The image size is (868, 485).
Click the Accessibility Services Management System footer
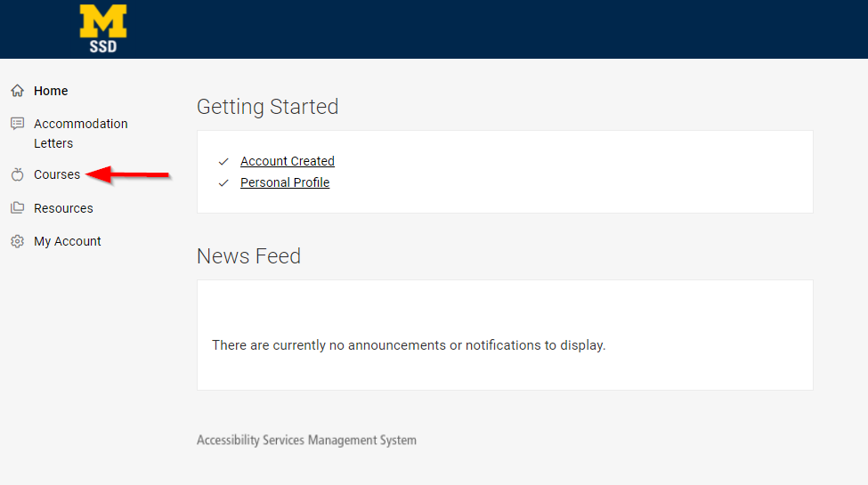pyautogui.click(x=306, y=440)
